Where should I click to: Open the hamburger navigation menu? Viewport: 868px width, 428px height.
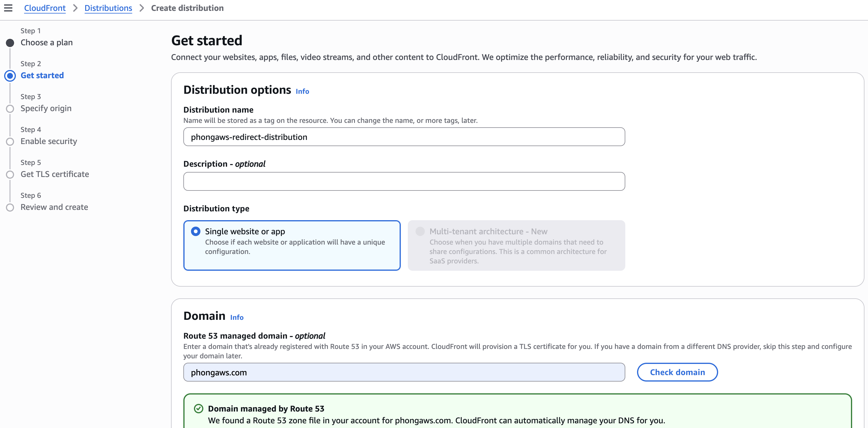8,8
